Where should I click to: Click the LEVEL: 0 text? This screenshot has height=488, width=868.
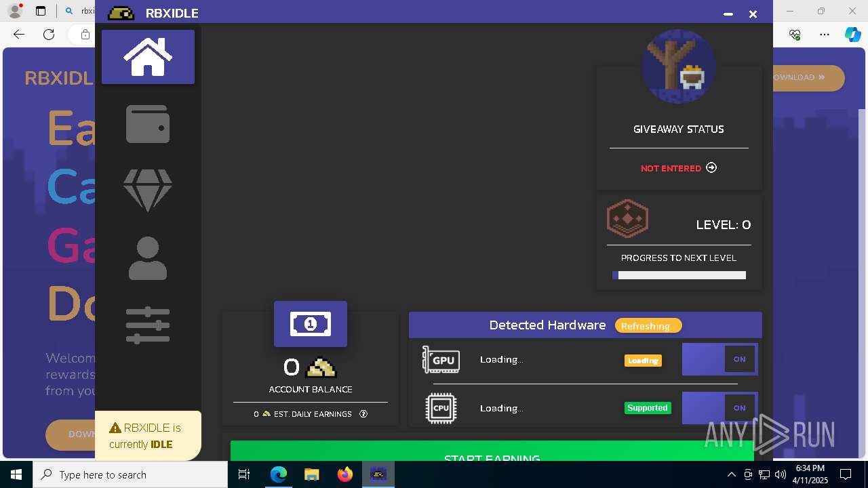pyautogui.click(x=724, y=225)
